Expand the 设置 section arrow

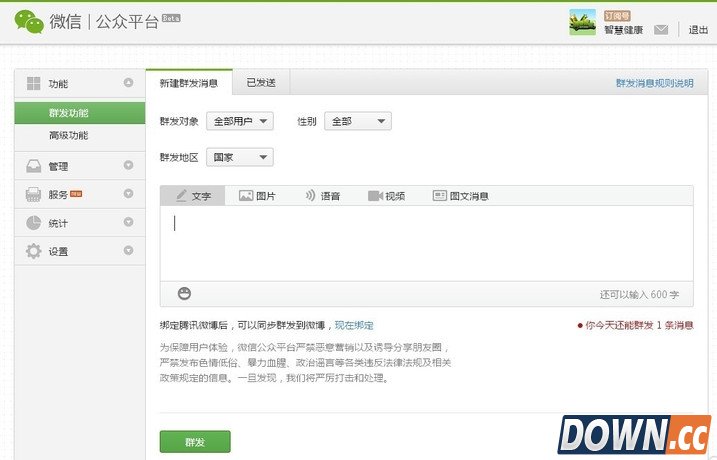pyautogui.click(x=128, y=250)
